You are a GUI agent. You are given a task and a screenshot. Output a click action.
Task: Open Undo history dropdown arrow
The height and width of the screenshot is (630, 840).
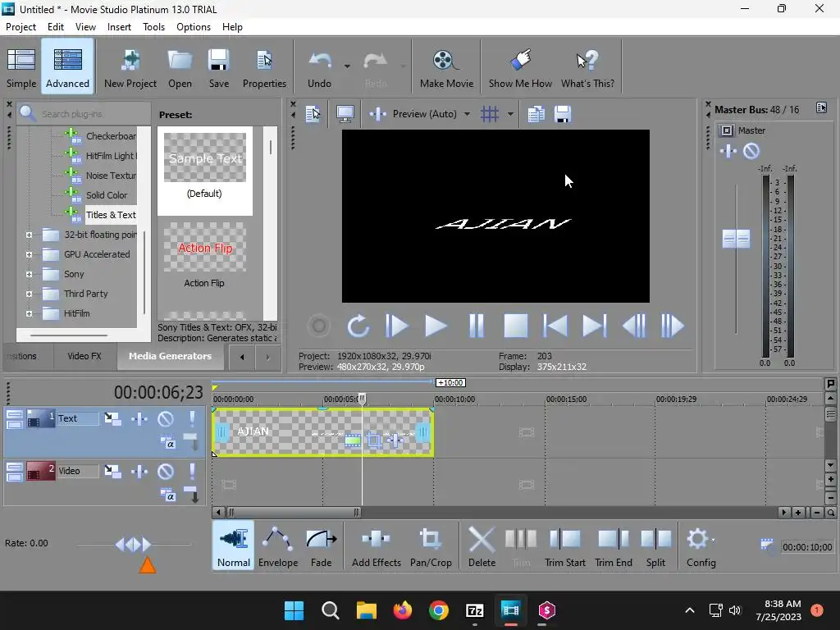(347, 66)
